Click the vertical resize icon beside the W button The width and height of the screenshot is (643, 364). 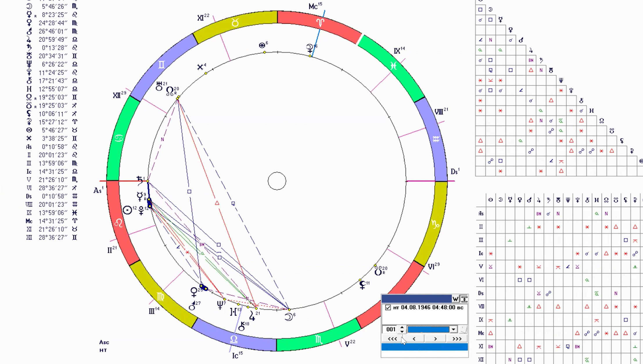(464, 299)
